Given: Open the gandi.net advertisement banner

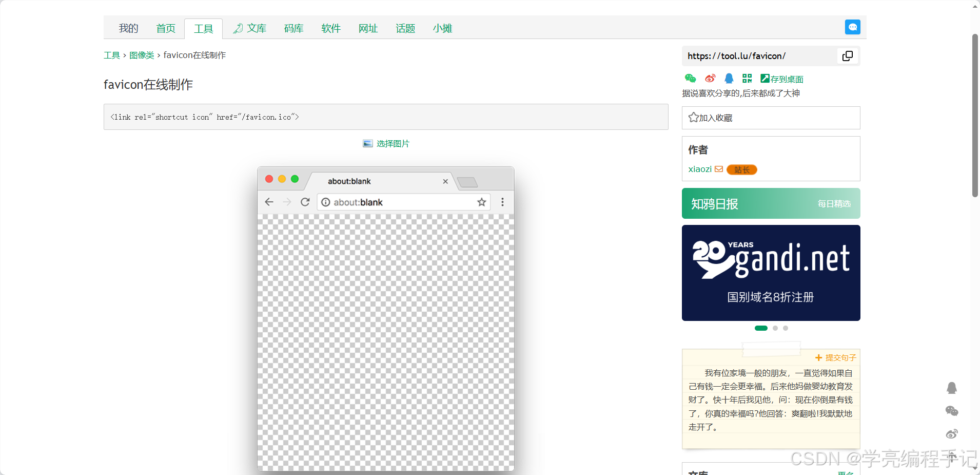Looking at the screenshot, I should point(771,273).
